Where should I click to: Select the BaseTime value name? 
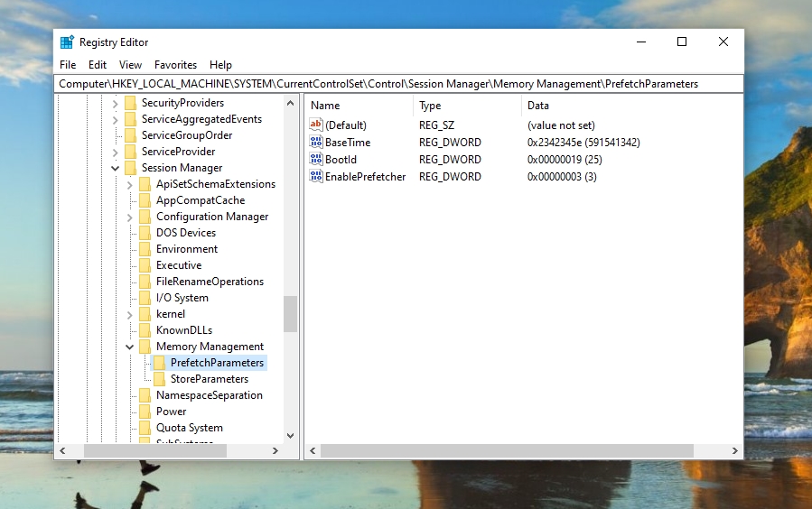click(x=348, y=143)
